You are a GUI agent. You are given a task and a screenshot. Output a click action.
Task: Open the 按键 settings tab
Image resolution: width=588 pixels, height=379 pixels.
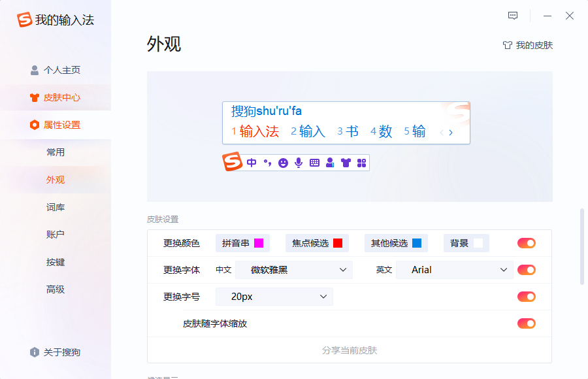(x=56, y=262)
